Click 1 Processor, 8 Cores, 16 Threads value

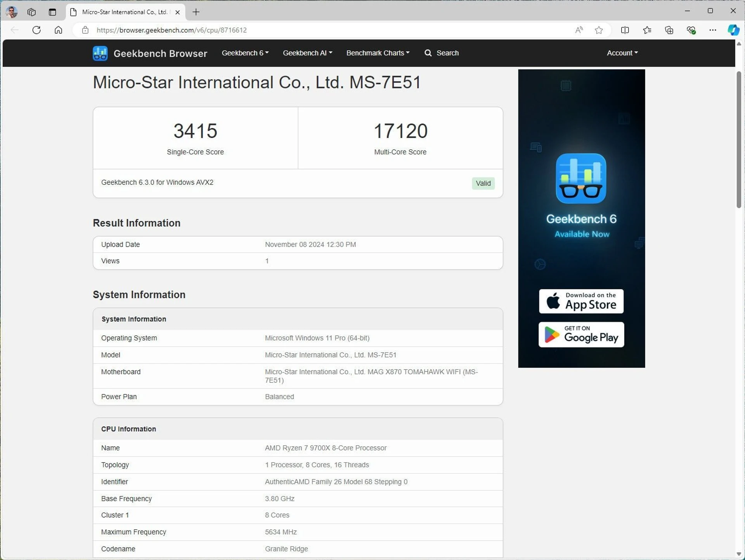tap(317, 465)
